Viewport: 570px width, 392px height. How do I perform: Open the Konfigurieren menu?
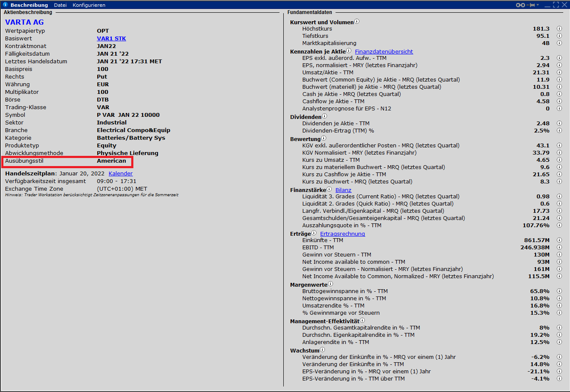[x=89, y=5]
